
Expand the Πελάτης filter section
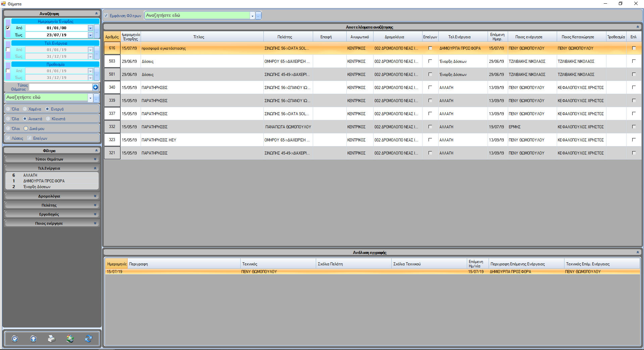point(95,205)
